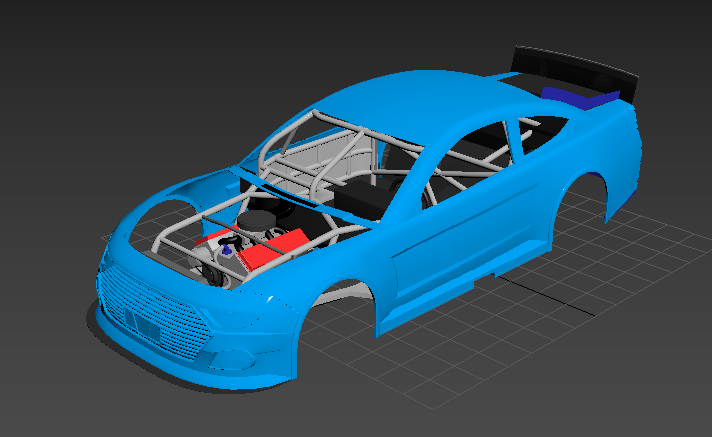
Task: Select the black rear spoiler
Action: point(574,72)
